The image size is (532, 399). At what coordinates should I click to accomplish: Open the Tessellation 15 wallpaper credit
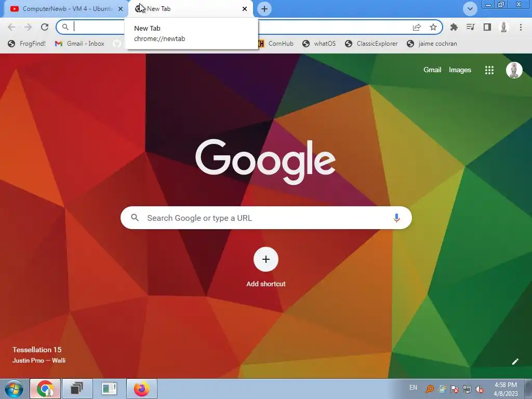(x=37, y=350)
